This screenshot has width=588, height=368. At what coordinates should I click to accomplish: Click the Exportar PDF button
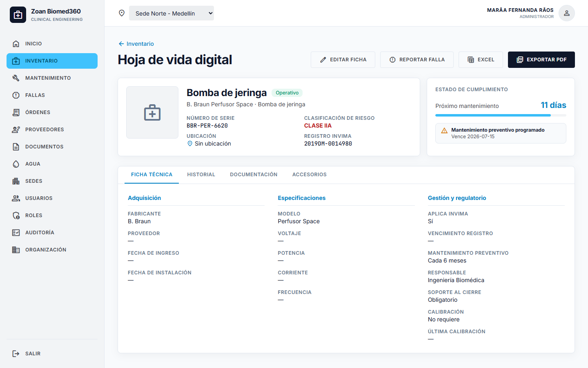(x=541, y=60)
